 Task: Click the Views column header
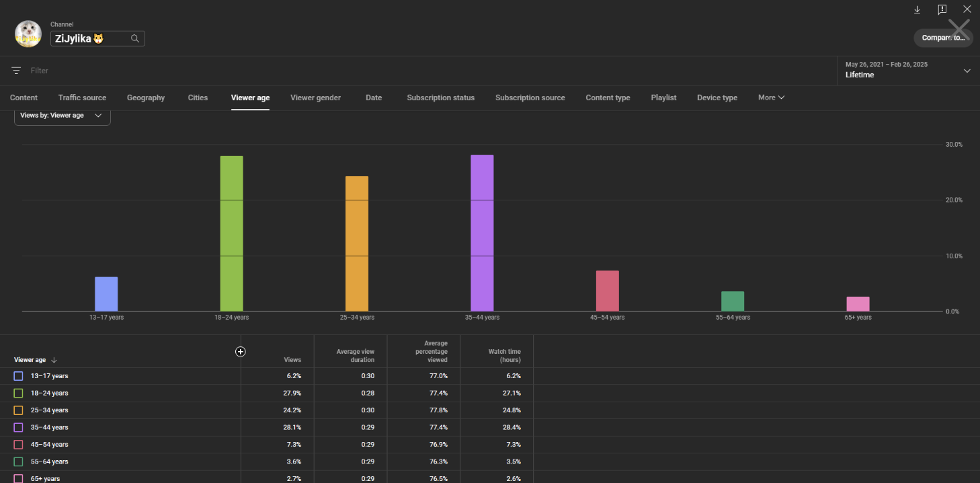(x=292, y=360)
